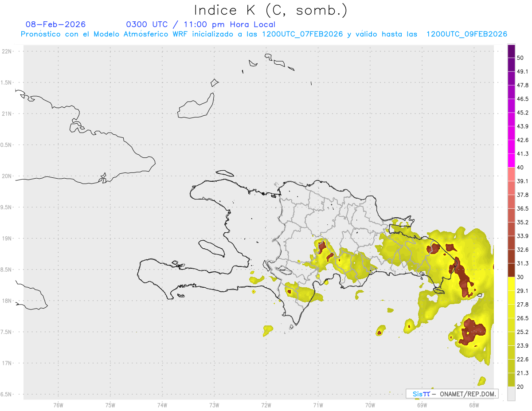Pick the salmon swatch between 39.1 and 40
Viewport: 532px width, 411px height.
511,174
